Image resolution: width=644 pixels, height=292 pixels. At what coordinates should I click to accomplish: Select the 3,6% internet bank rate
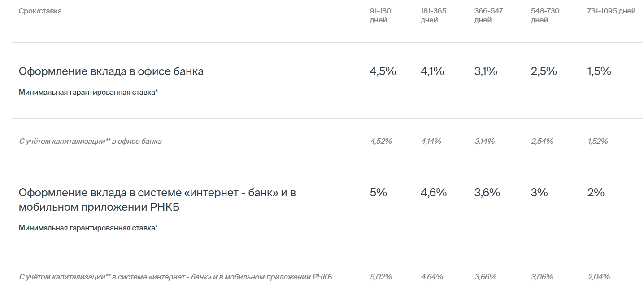(487, 193)
